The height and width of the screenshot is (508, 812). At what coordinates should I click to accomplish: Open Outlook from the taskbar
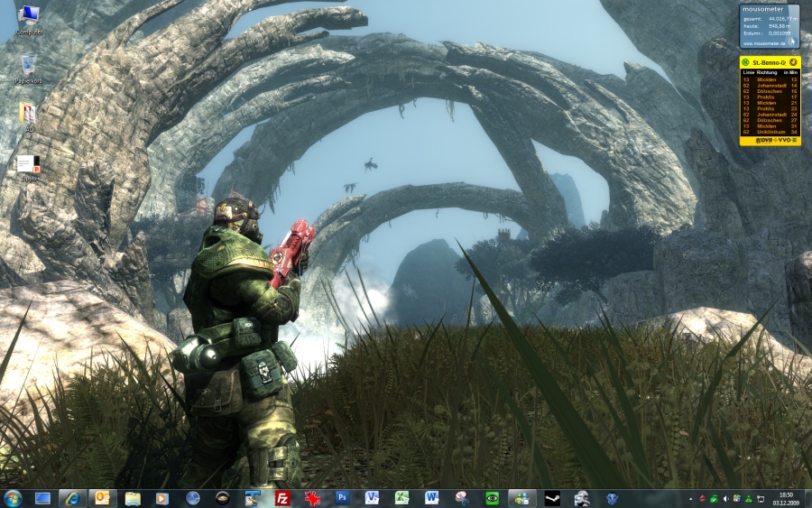[102, 499]
